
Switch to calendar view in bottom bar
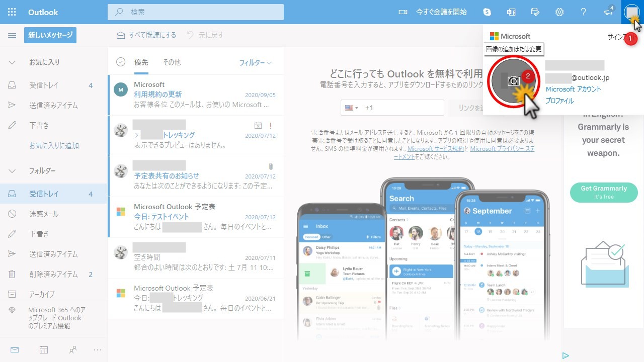[44, 350]
